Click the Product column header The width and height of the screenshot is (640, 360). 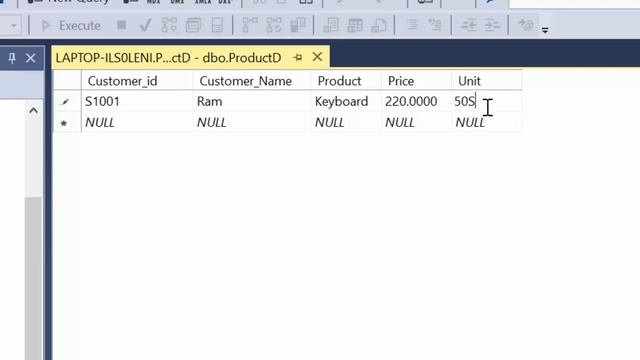click(346, 81)
